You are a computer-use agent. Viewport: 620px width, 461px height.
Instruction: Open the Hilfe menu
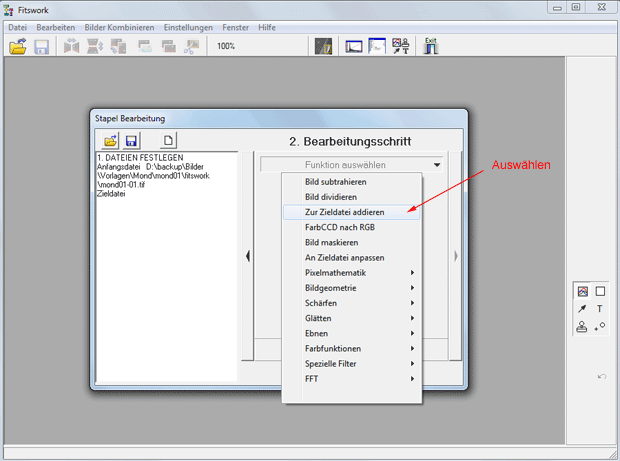pyautogui.click(x=267, y=28)
